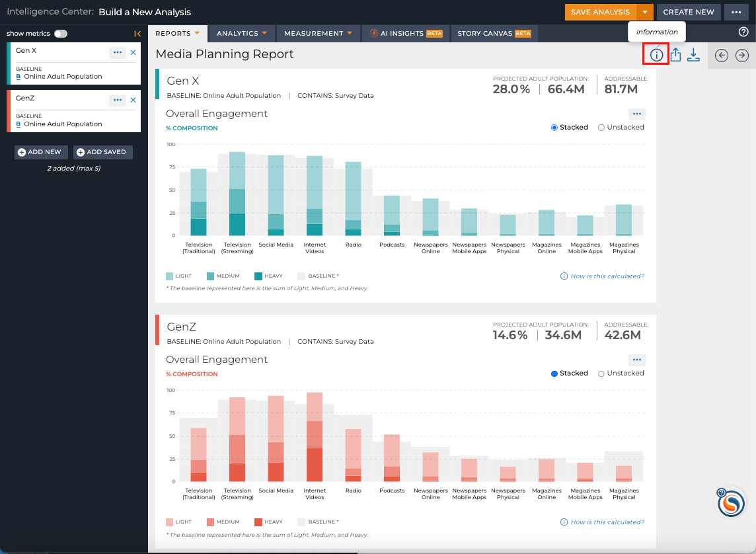Switch to the AI Insights tab
Image resolution: width=756 pixels, height=554 pixels.
(406, 33)
